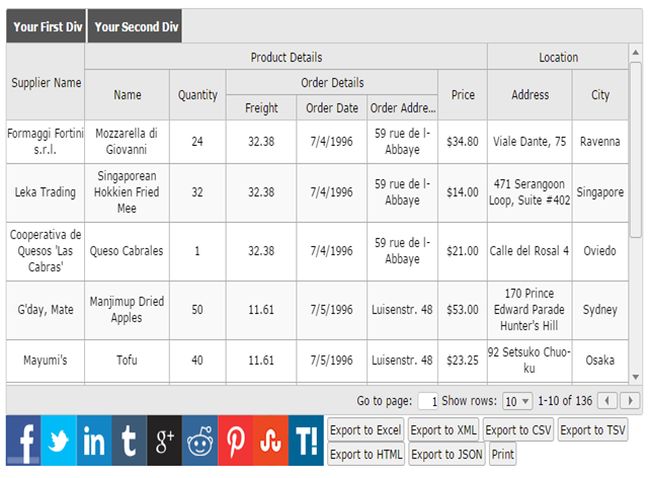Share via the LinkedIn icon
The height and width of the screenshot is (478, 650).
94,440
